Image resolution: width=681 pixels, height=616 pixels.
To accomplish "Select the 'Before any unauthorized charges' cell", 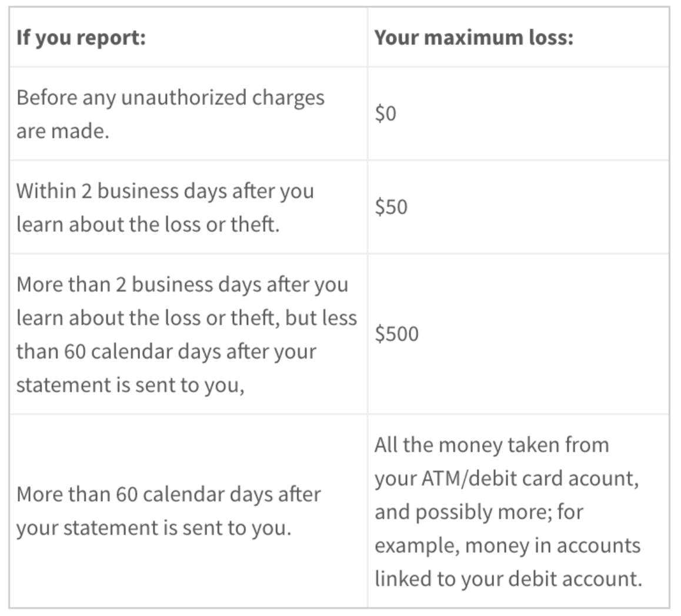I will [x=188, y=113].
